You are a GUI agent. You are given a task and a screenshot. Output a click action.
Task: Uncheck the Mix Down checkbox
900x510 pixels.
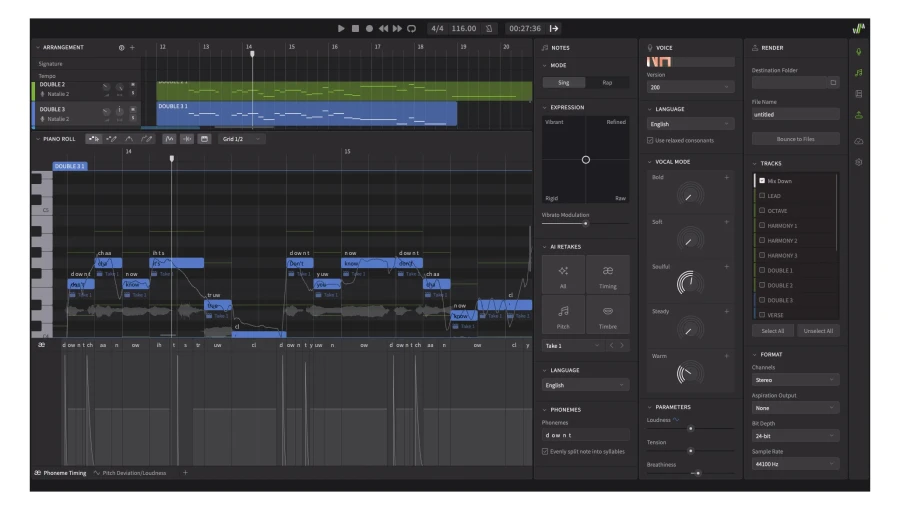pos(762,181)
